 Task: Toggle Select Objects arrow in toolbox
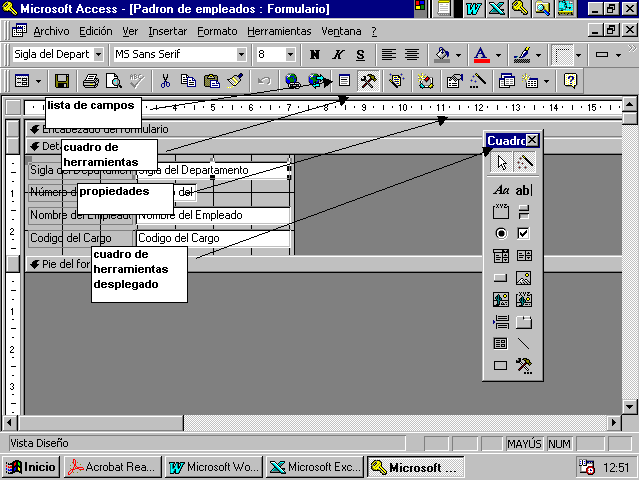502,162
